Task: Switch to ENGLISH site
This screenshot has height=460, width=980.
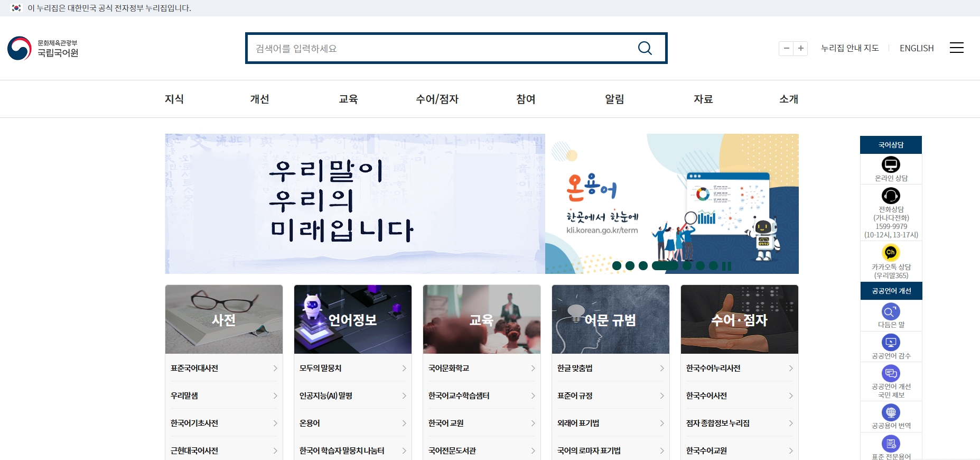Action: [917, 48]
